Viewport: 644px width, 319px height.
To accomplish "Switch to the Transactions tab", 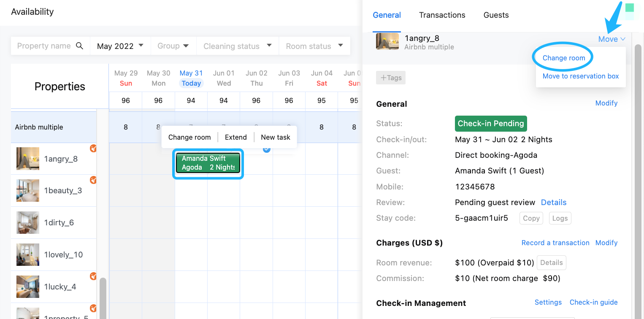I will pyautogui.click(x=442, y=15).
